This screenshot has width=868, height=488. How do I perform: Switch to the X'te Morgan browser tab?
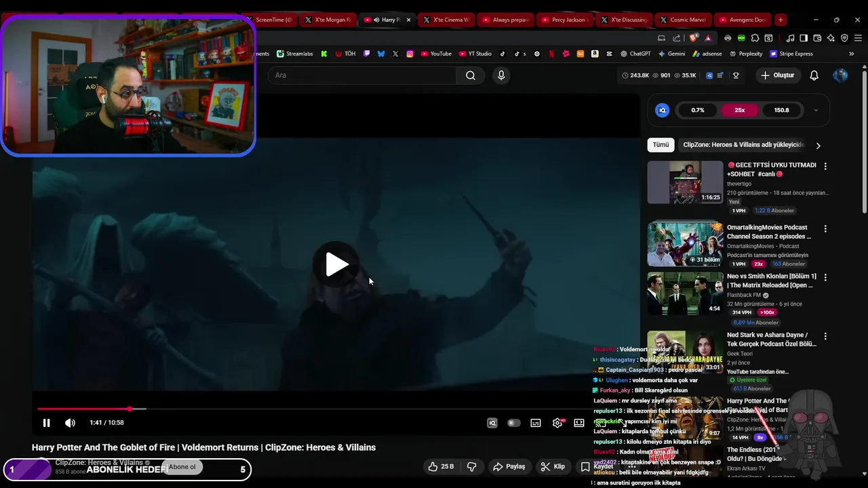pos(328,20)
